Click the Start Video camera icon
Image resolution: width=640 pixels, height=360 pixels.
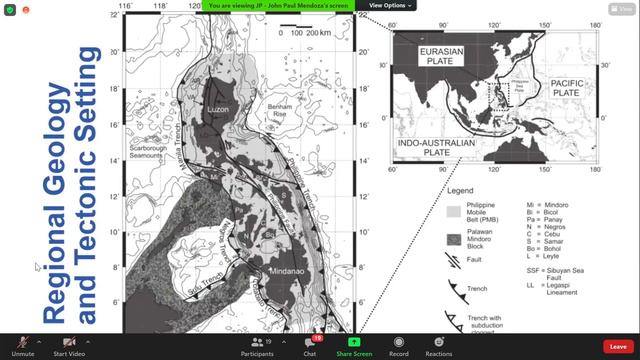(69, 342)
